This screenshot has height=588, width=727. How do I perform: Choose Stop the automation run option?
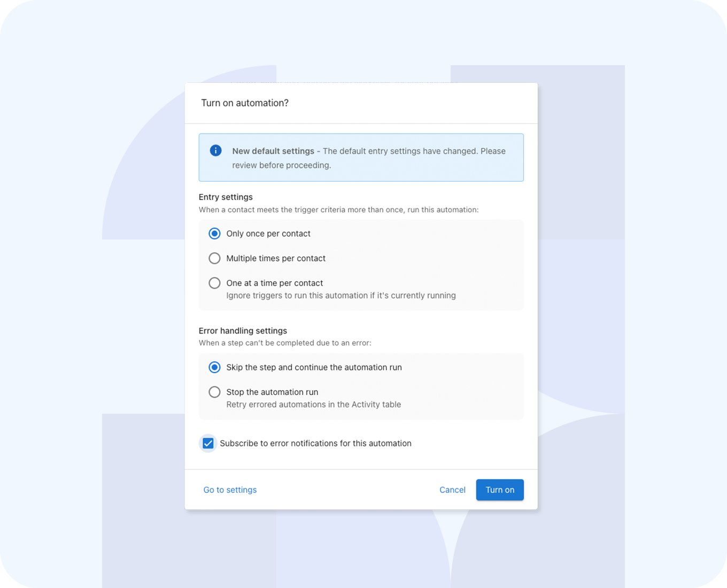click(214, 392)
